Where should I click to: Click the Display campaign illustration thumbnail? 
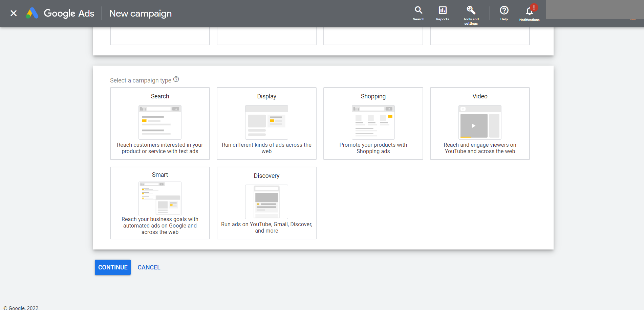(266, 122)
